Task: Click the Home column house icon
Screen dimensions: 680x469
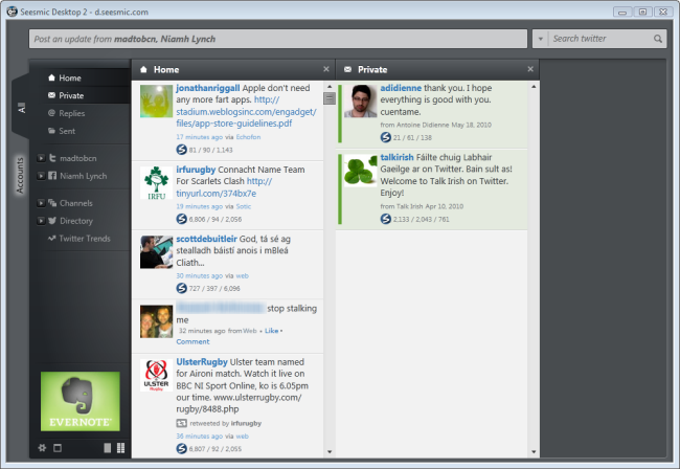Action: pyautogui.click(x=144, y=69)
